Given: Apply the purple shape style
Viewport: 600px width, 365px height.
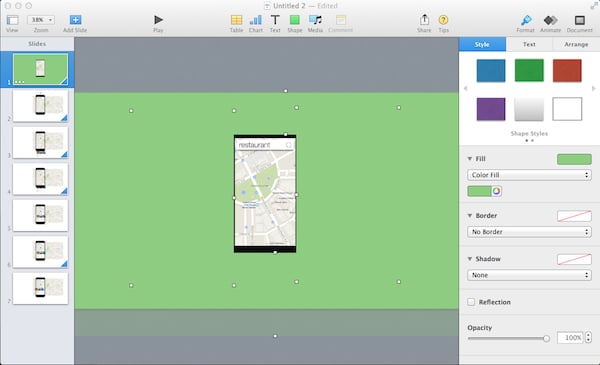Looking at the screenshot, I should [491, 109].
